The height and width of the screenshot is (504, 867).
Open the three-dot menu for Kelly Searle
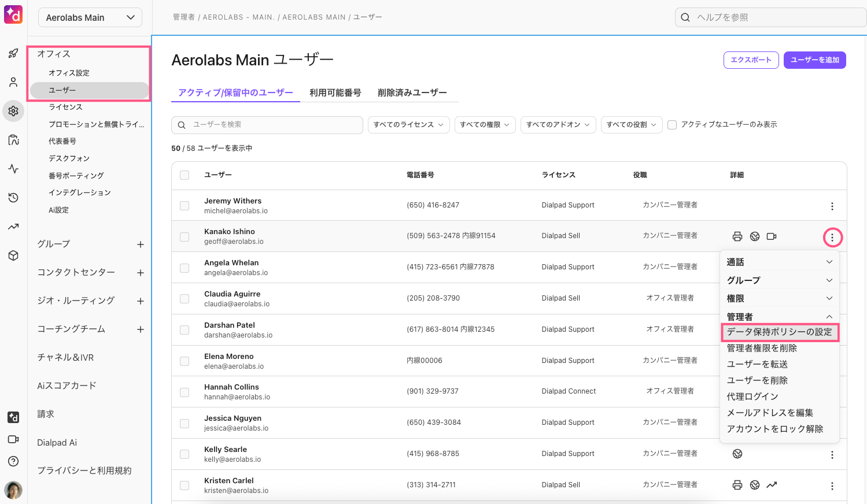(x=832, y=455)
